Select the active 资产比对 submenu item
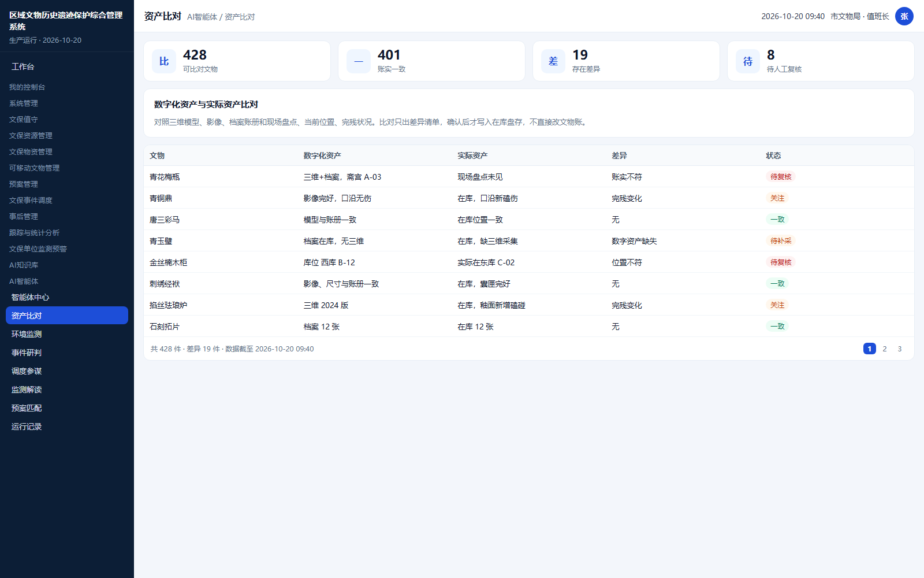The height and width of the screenshot is (578, 924). pyautogui.click(x=67, y=316)
